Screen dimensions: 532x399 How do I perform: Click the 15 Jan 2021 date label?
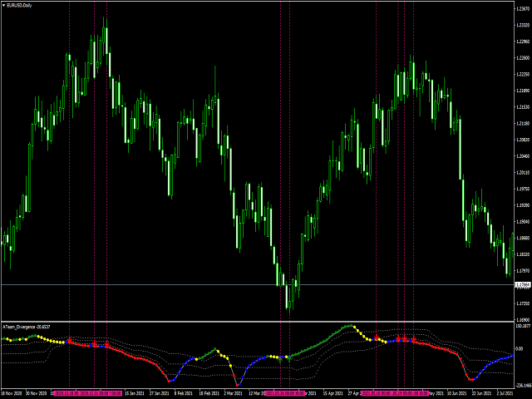tap(135, 393)
